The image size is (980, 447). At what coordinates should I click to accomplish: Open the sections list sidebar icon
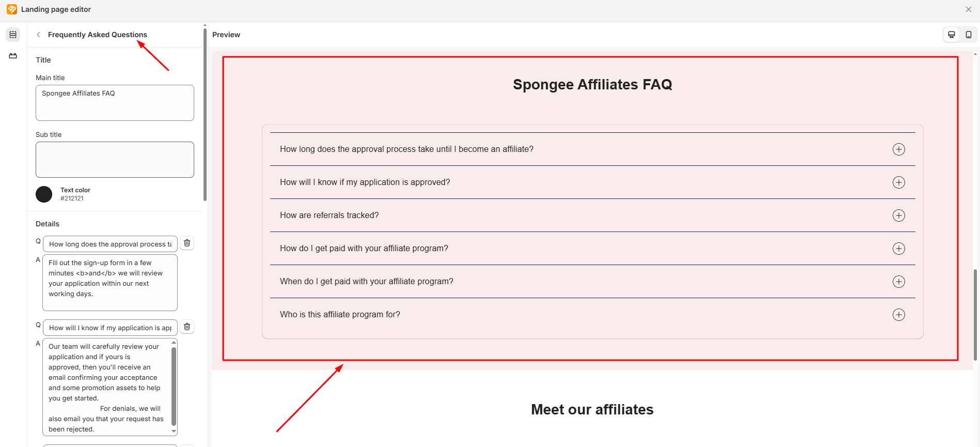click(13, 35)
